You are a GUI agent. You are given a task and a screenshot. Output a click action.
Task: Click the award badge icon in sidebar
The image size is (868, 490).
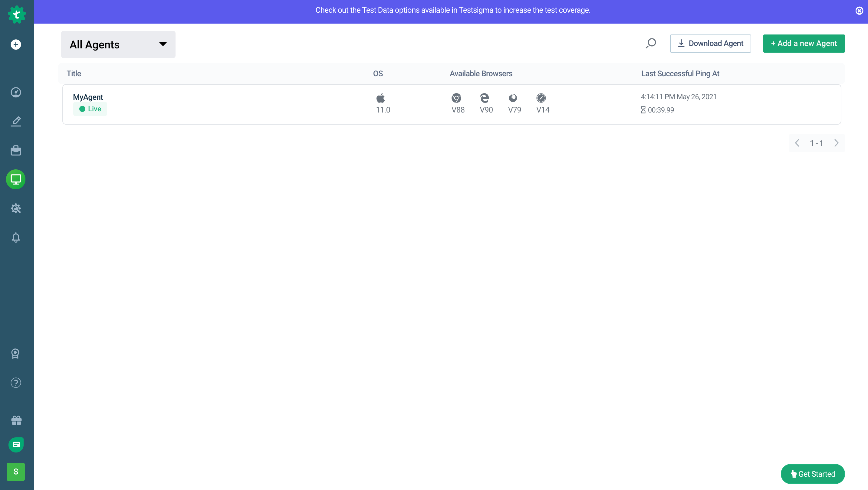15,354
